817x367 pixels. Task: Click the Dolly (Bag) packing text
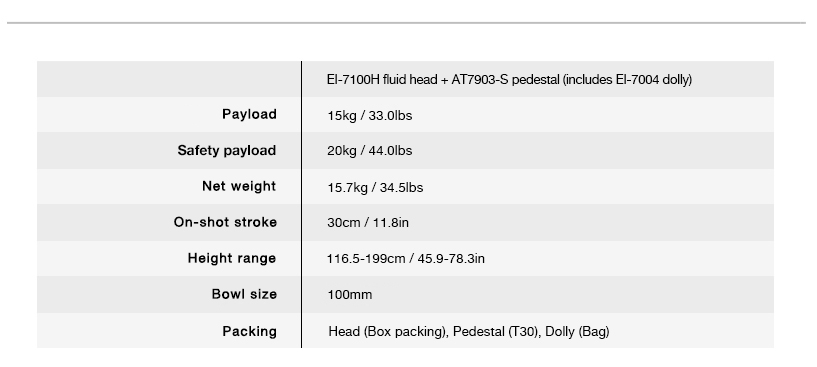tap(577, 332)
